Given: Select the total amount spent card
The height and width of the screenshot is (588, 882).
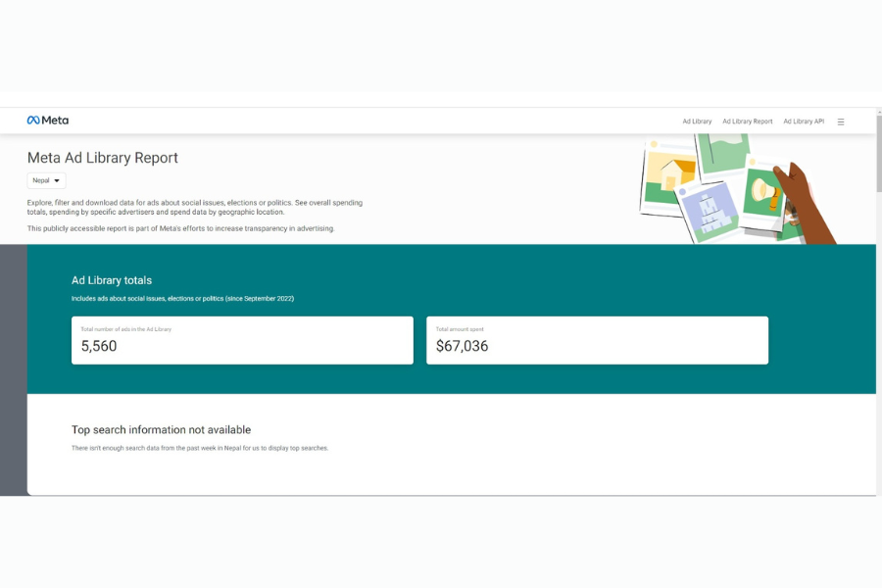Looking at the screenshot, I should pos(597,340).
